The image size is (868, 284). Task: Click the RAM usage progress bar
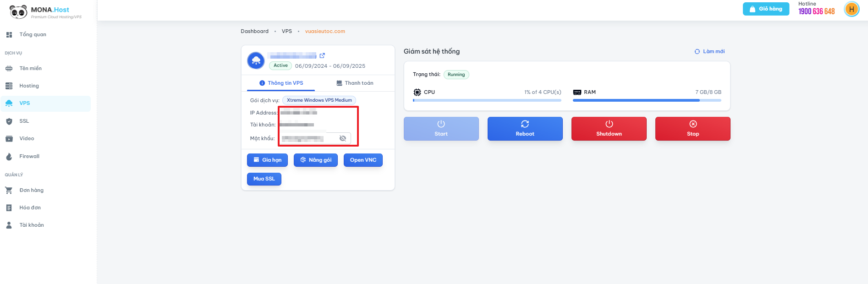(647, 100)
